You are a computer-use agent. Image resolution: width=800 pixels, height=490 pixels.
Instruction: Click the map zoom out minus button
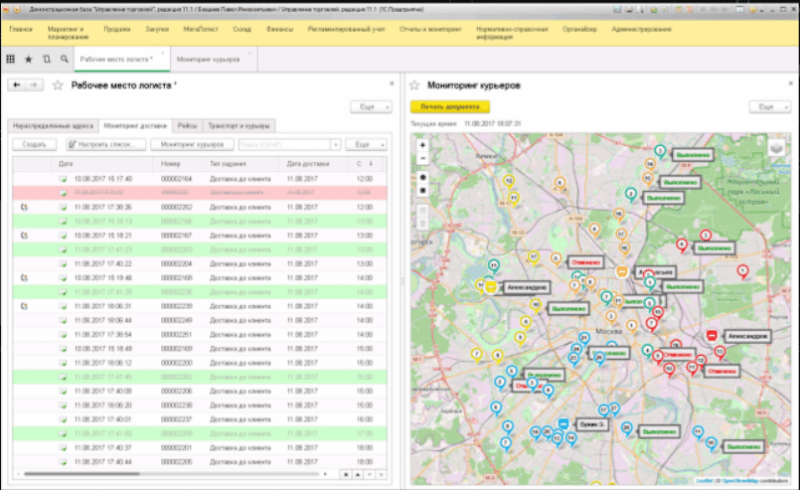pos(423,158)
